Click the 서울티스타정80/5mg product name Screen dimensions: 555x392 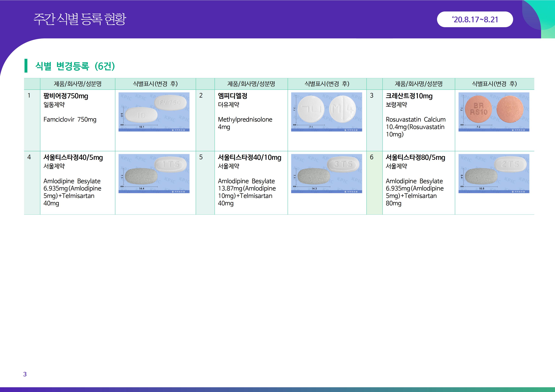pos(415,157)
